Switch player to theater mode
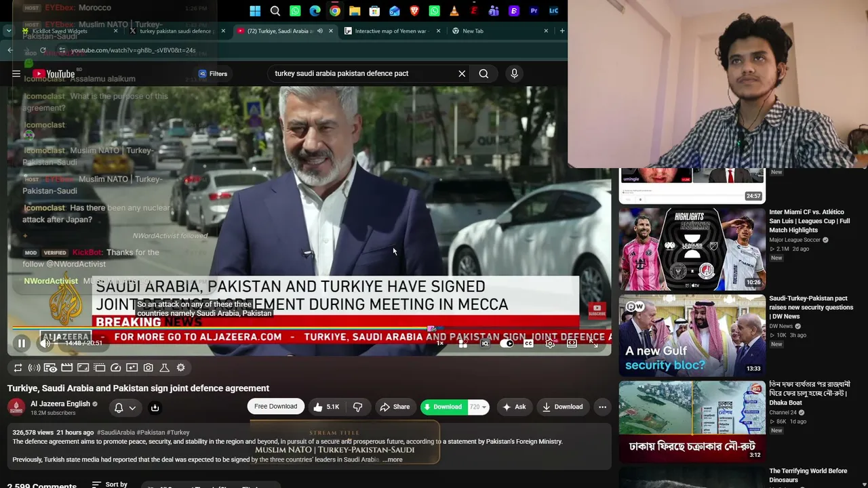868x488 pixels. tap(572, 344)
